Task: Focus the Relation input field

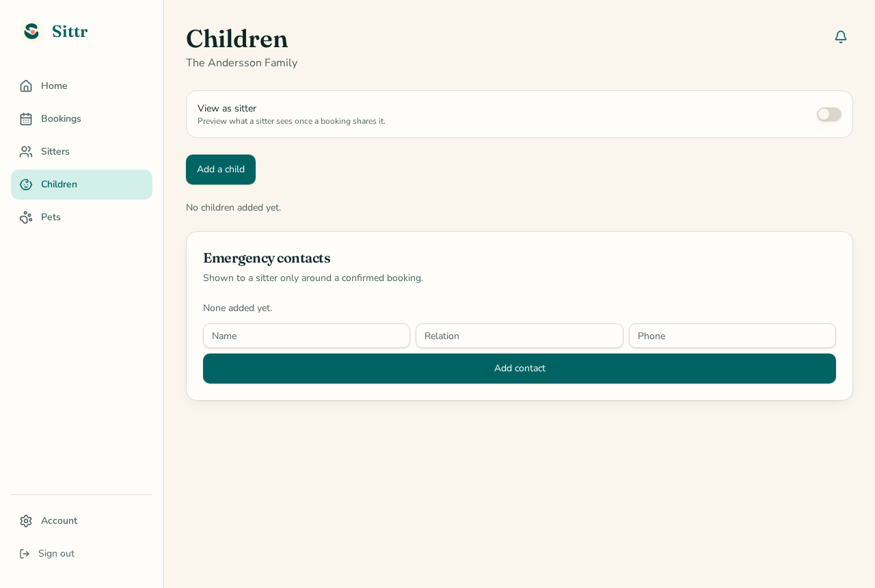Action: 520,336
